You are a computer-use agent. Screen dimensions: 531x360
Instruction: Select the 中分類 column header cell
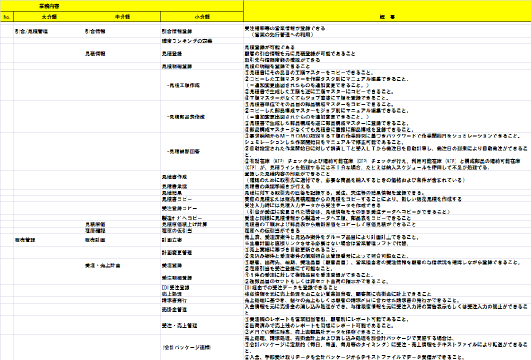(122, 17)
